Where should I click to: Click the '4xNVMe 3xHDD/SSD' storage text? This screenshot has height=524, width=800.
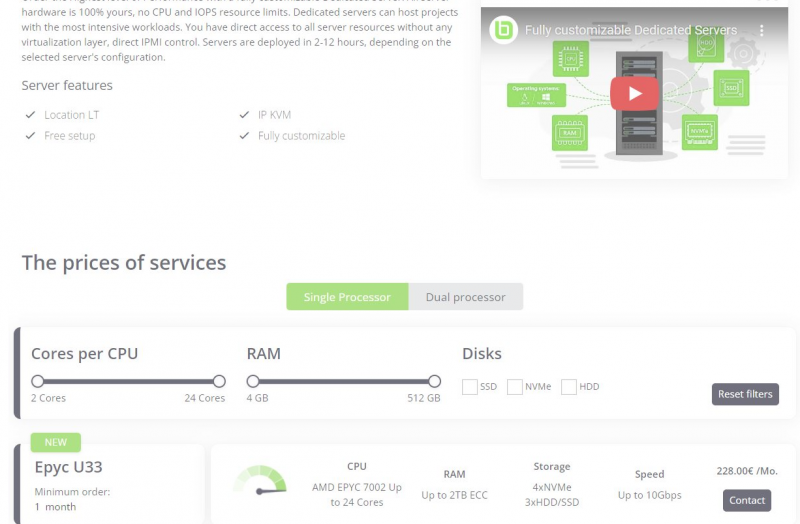point(552,494)
